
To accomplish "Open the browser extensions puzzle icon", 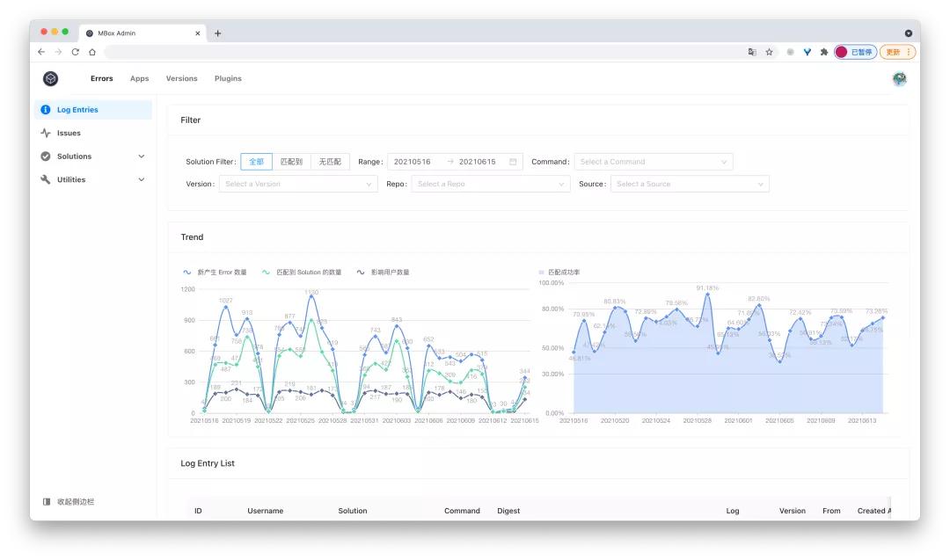I will click(x=823, y=52).
